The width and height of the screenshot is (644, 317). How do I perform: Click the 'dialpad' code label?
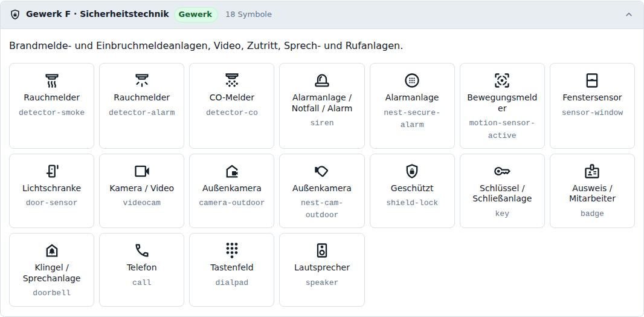(231, 283)
